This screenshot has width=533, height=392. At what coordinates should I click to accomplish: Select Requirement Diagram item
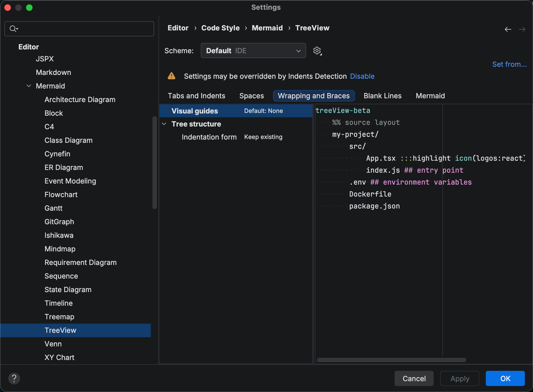point(81,262)
